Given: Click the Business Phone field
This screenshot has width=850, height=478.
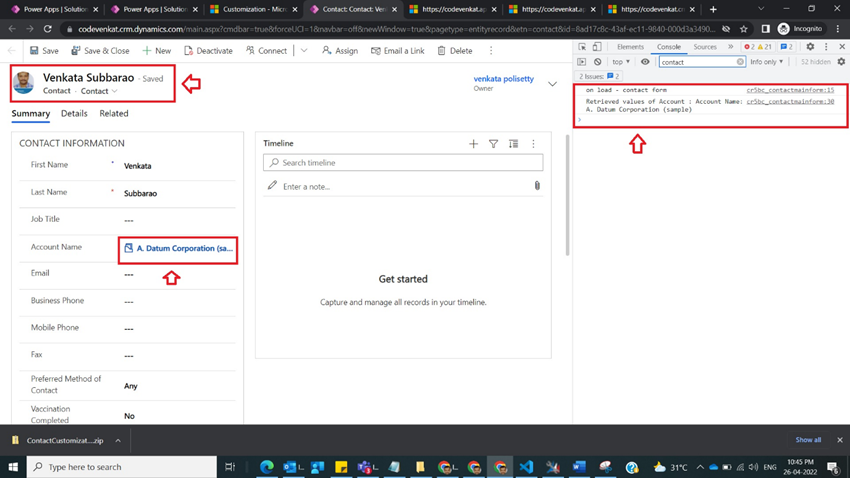Looking at the screenshot, I should pyautogui.click(x=178, y=301).
